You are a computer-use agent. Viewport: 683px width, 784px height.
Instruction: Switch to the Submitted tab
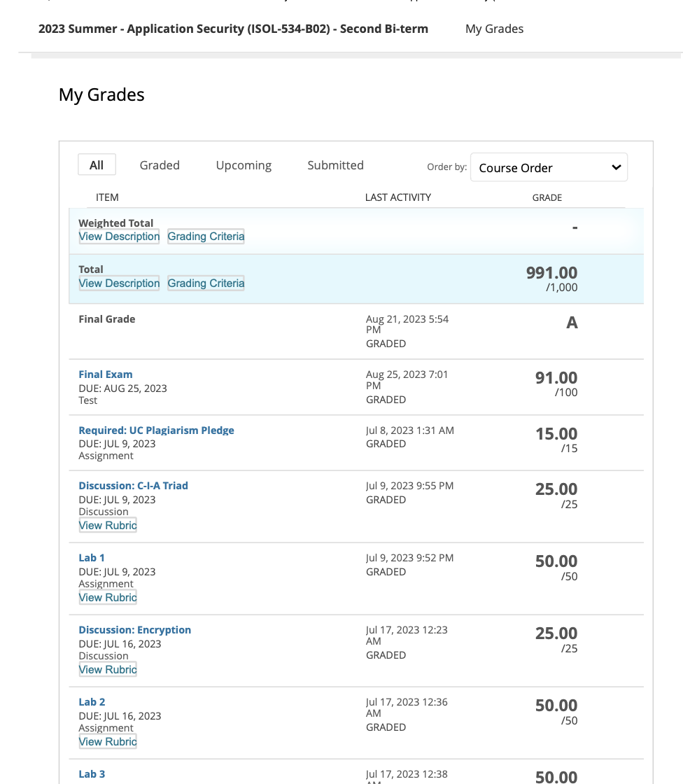335,165
